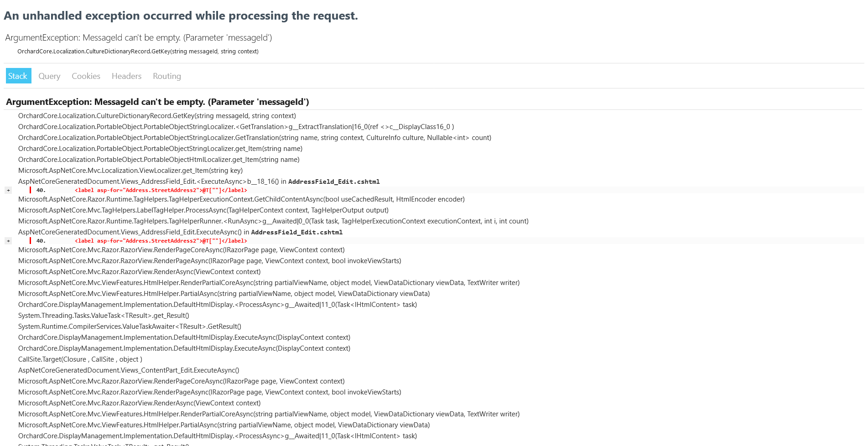Click the highlighted code on line 40
This screenshot has height=446, width=868.
(161, 190)
